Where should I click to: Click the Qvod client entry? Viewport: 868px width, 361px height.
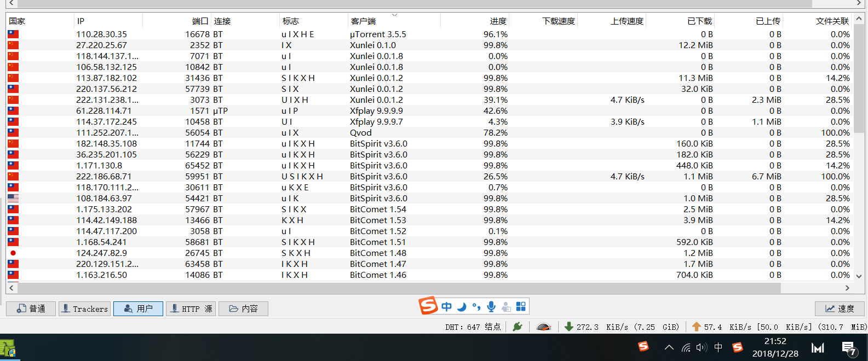pos(360,132)
